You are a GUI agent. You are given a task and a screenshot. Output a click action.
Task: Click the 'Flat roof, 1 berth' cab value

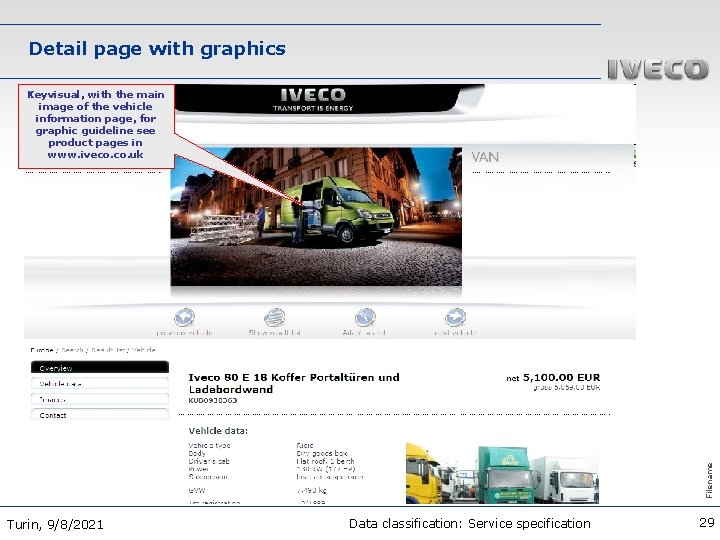click(x=326, y=461)
